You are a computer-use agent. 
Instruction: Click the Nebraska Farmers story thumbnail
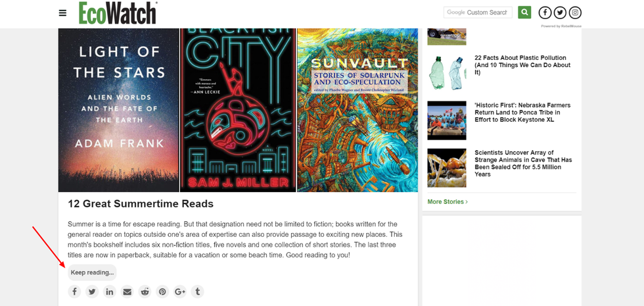tap(447, 120)
